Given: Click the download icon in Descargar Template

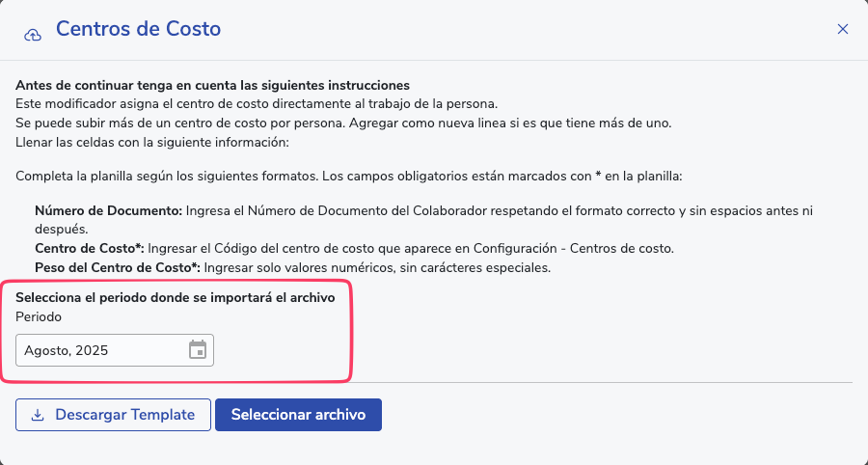Looking at the screenshot, I should [39, 415].
